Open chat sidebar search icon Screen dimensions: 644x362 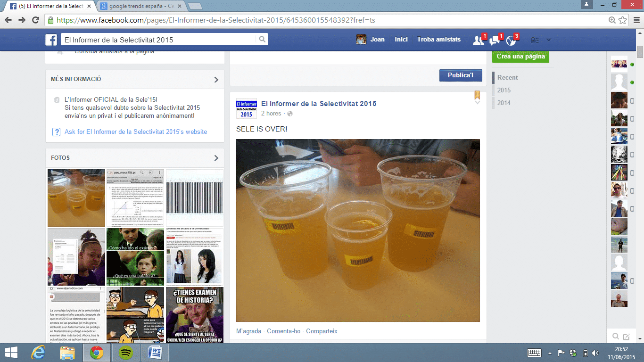pyautogui.click(x=615, y=336)
